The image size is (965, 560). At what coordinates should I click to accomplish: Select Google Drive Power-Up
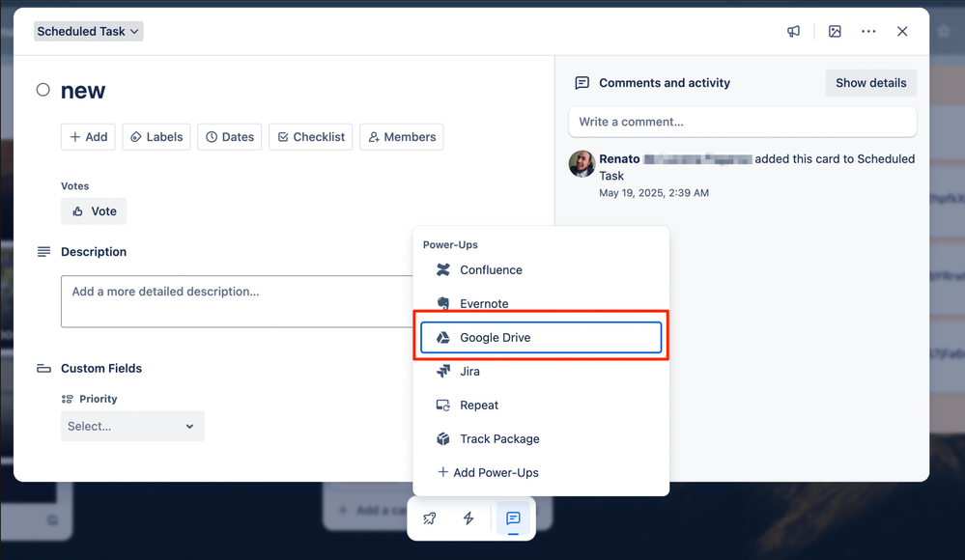tap(541, 337)
